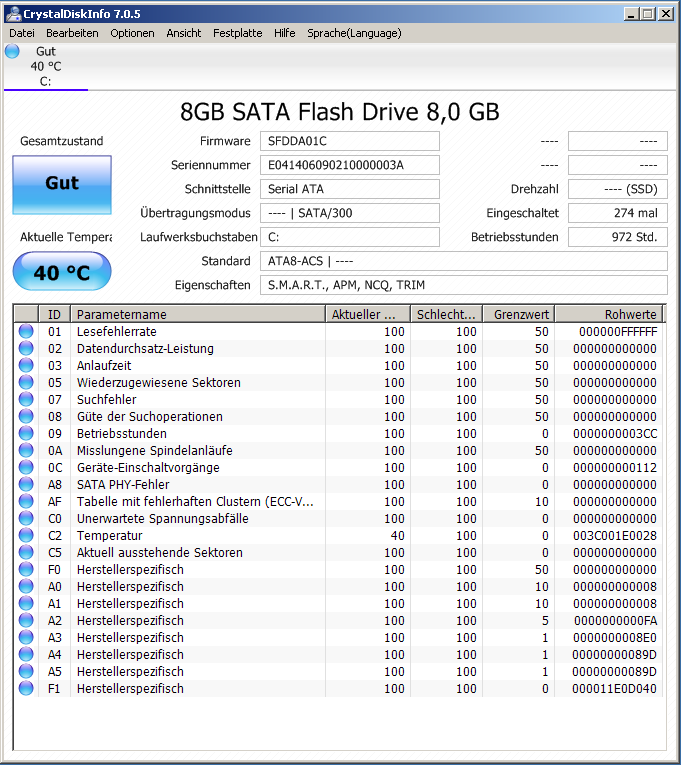
Task: Click the status orb for Anlaufzeit
Action: [x=26, y=365]
